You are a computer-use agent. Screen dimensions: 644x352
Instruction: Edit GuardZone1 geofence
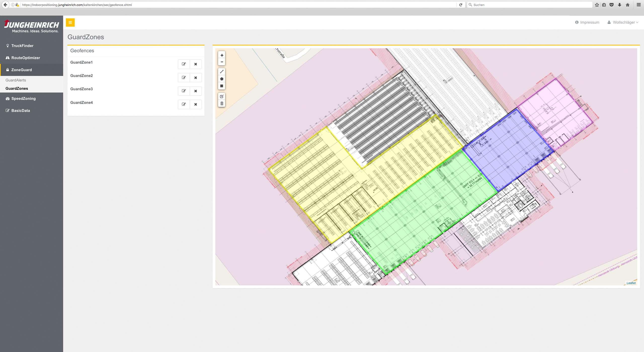pos(184,64)
